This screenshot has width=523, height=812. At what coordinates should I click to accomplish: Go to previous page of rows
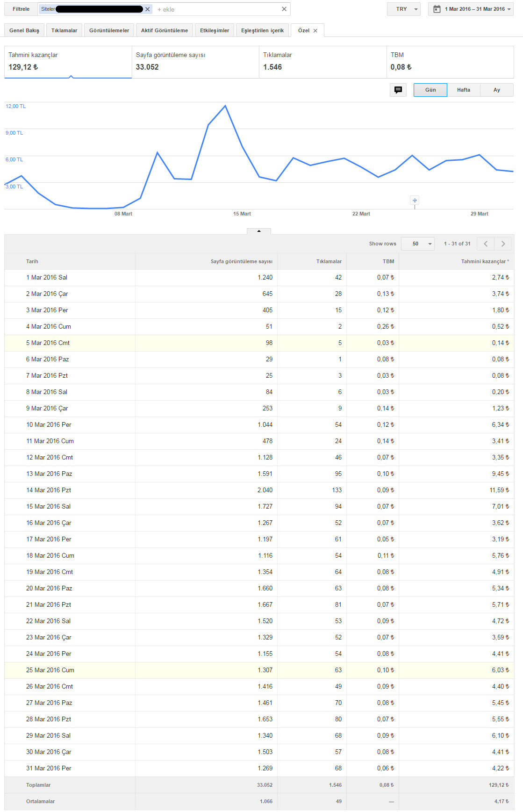(x=486, y=244)
